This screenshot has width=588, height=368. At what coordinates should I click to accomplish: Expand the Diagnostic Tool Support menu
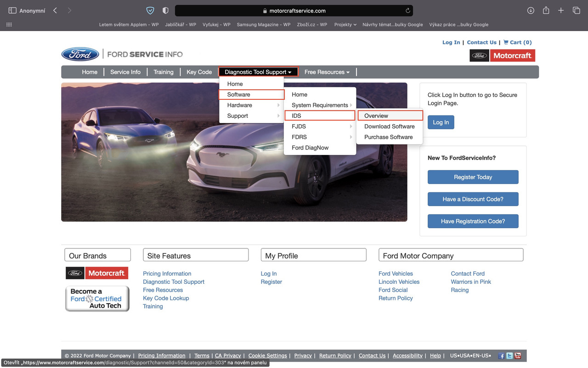[x=258, y=72]
